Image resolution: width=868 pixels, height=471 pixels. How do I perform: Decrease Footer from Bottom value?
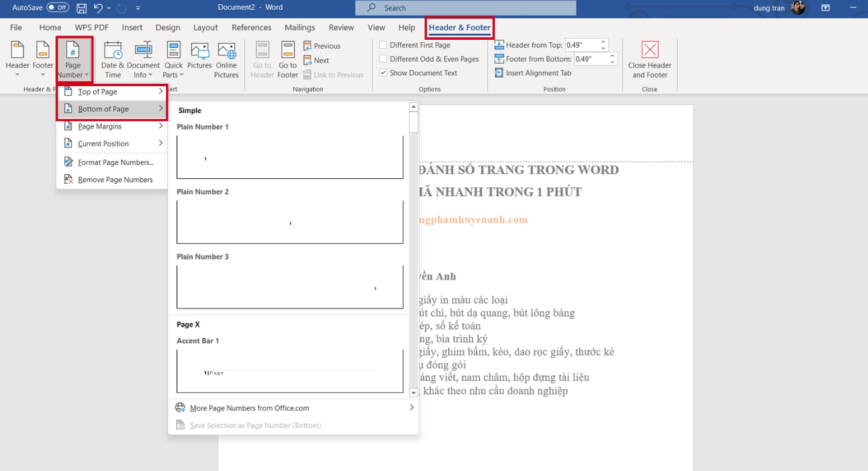613,62
